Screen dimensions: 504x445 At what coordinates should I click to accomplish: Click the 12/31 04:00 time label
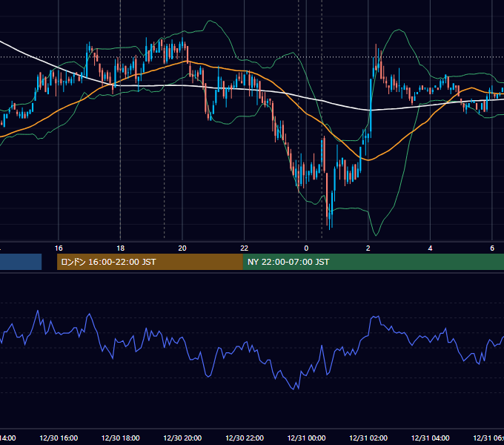(431, 438)
